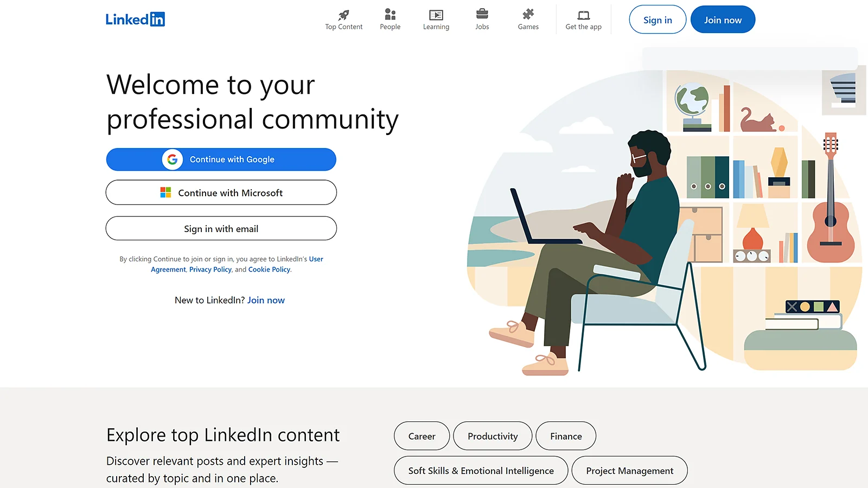Click the Learning menu label

436,27
